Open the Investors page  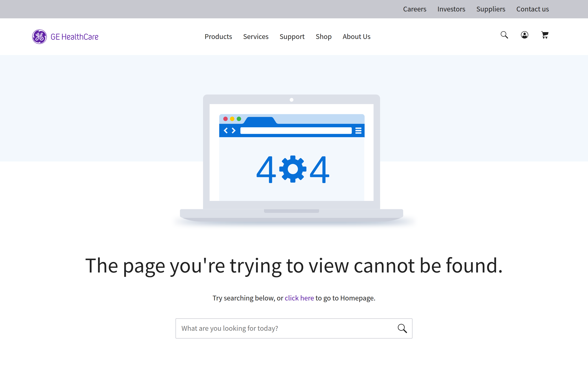pos(451,9)
